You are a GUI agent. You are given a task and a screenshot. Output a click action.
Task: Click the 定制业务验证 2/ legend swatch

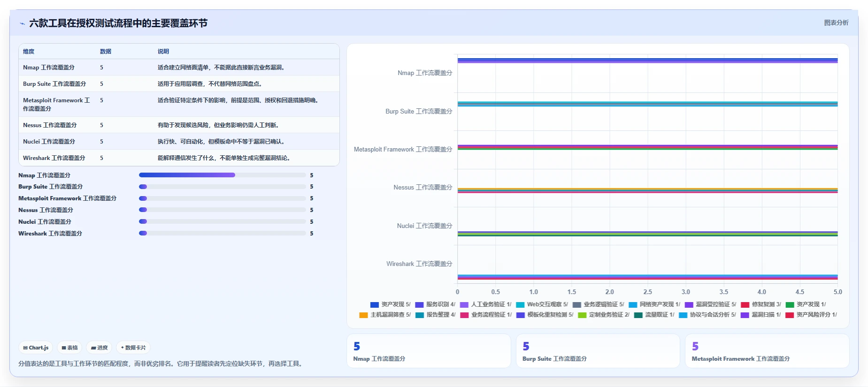pos(582,315)
